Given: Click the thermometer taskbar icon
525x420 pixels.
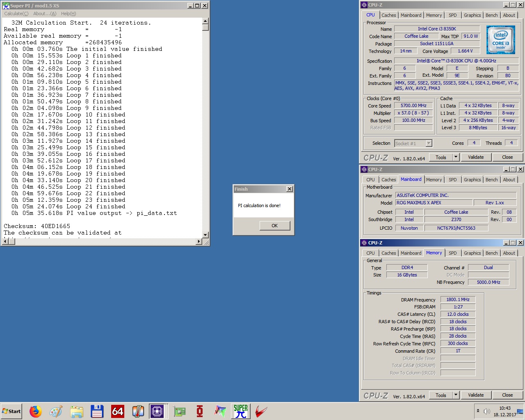Looking at the screenshot, I should [138, 411].
